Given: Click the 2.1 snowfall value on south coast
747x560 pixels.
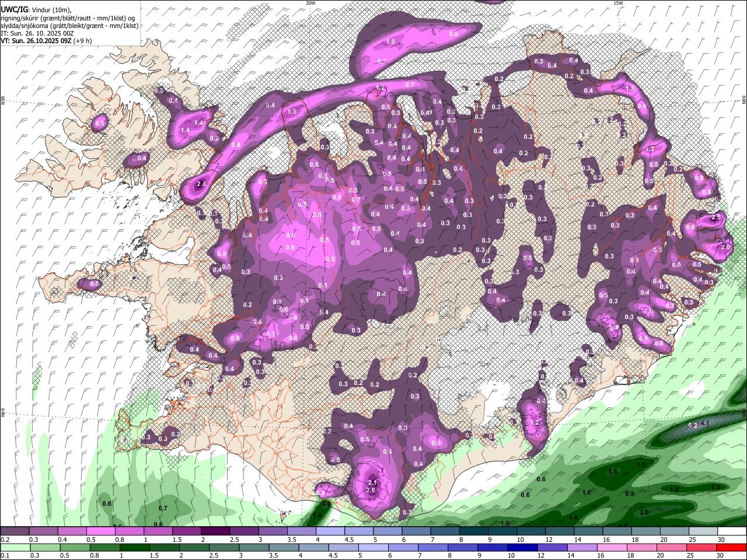Looking at the screenshot, I should [x=372, y=482].
